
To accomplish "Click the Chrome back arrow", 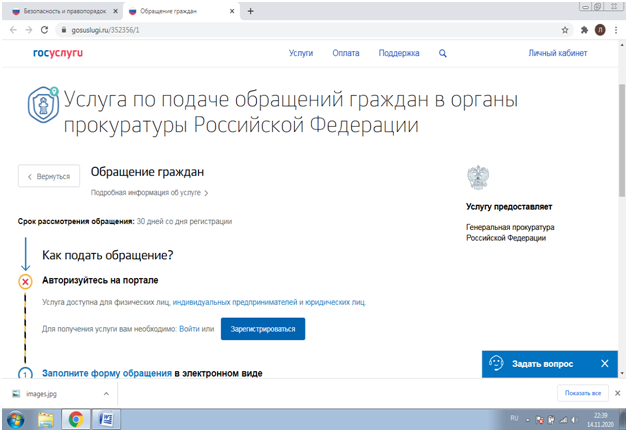I will click(13, 30).
